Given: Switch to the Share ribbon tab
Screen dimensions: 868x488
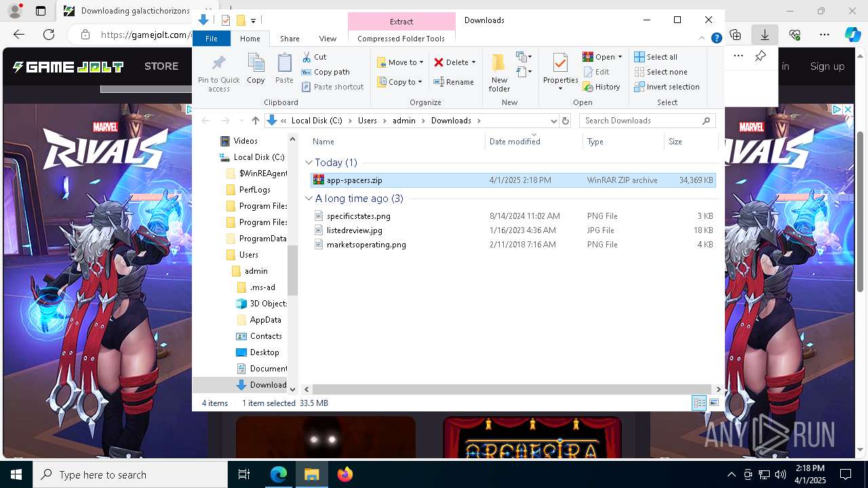Looking at the screenshot, I should (x=290, y=39).
